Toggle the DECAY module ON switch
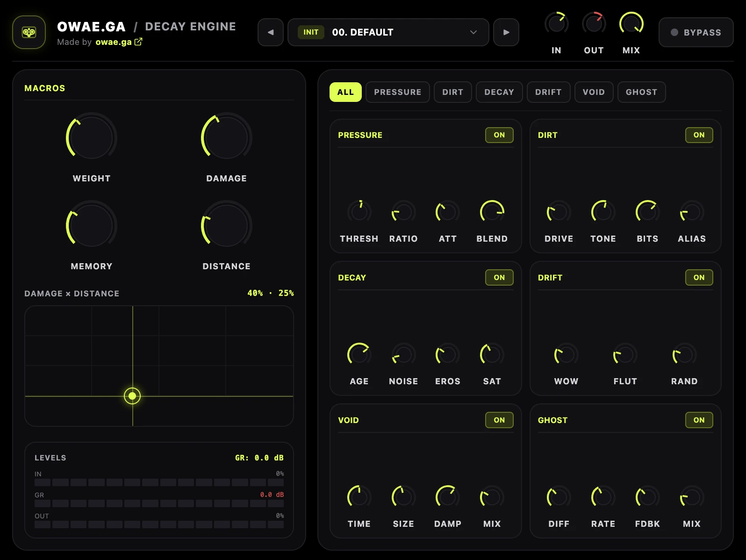 499,278
